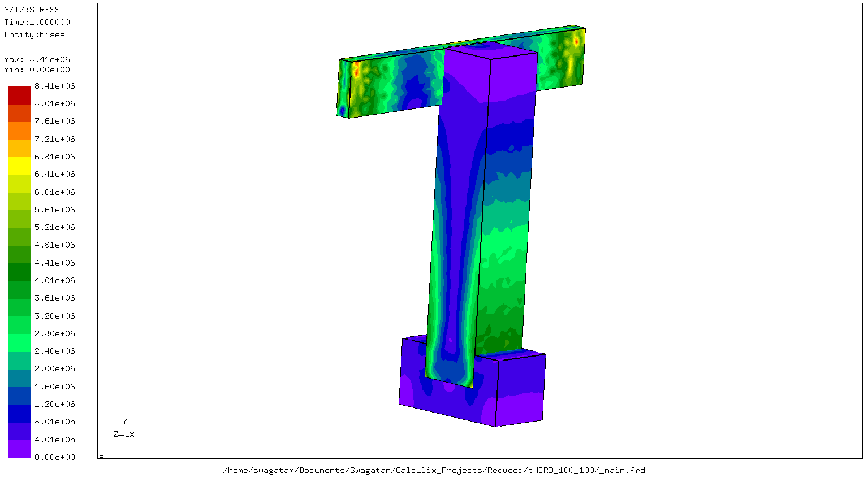Select the 6.41e+06 scale label
The image size is (868, 495).
click(55, 174)
